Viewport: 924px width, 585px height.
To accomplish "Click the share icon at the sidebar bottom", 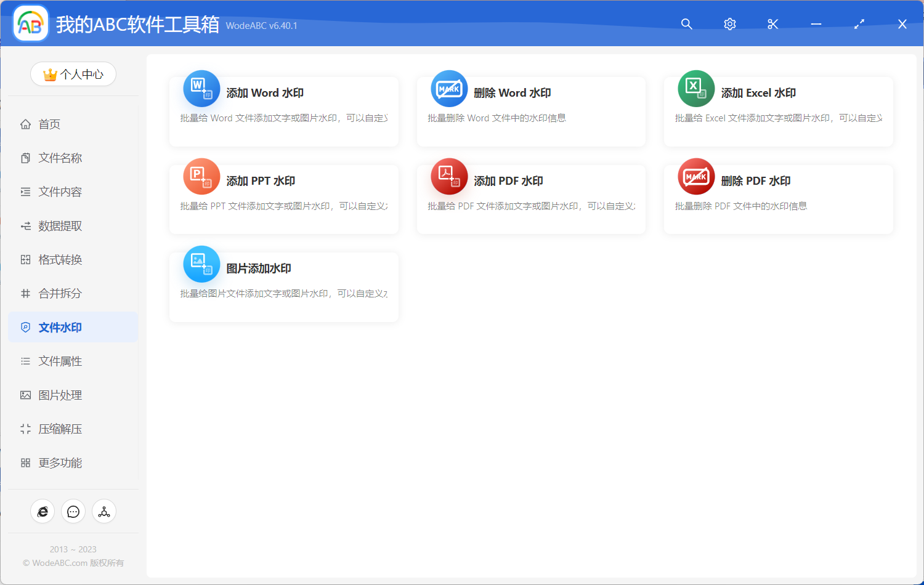I will [104, 511].
